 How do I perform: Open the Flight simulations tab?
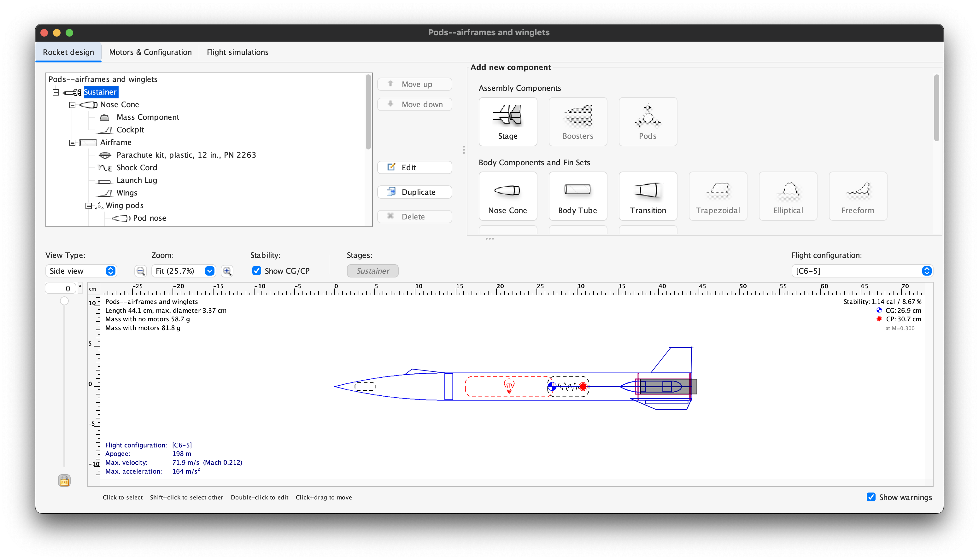coord(237,52)
